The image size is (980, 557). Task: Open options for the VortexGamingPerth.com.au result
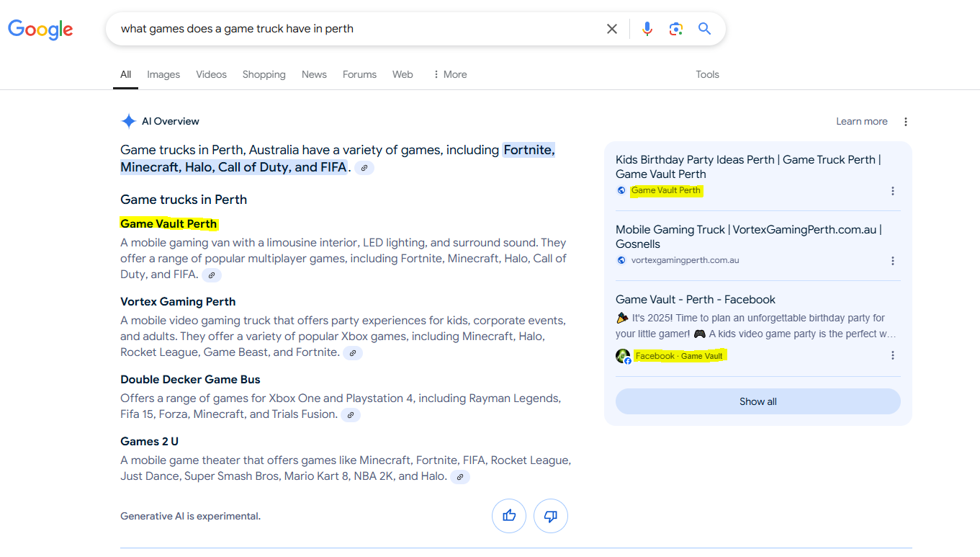pos(893,261)
